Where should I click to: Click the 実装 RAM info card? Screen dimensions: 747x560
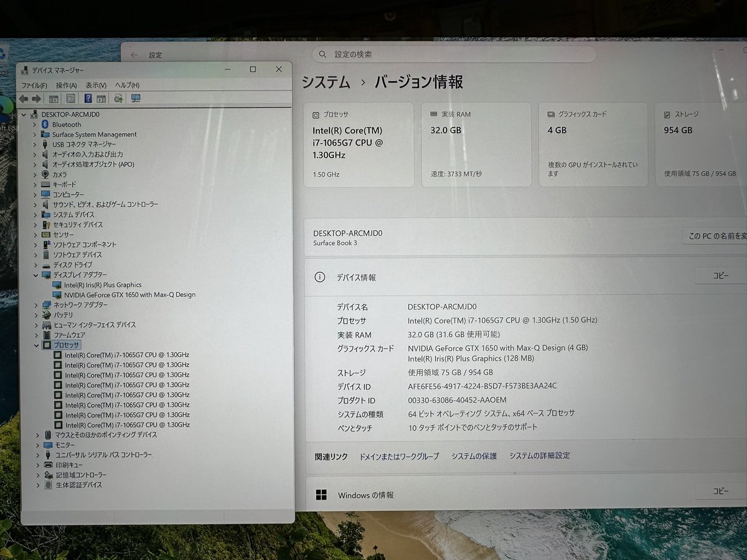pyautogui.click(x=476, y=144)
